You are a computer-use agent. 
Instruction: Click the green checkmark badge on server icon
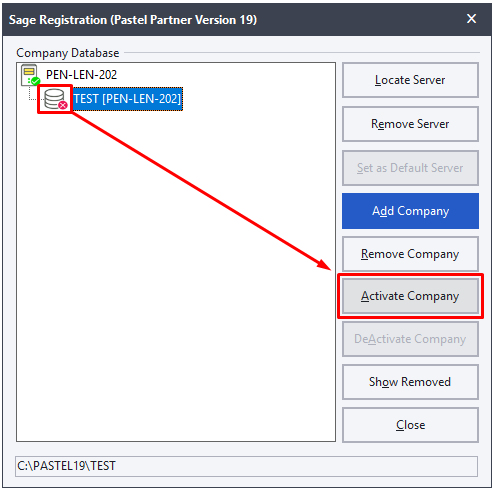pyautogui.click(x=35, y=81)
